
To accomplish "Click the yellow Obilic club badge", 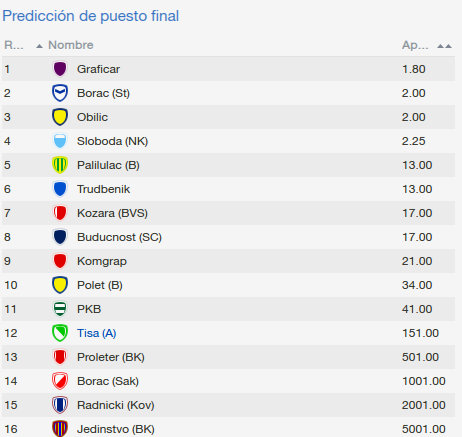I will 60,117.
